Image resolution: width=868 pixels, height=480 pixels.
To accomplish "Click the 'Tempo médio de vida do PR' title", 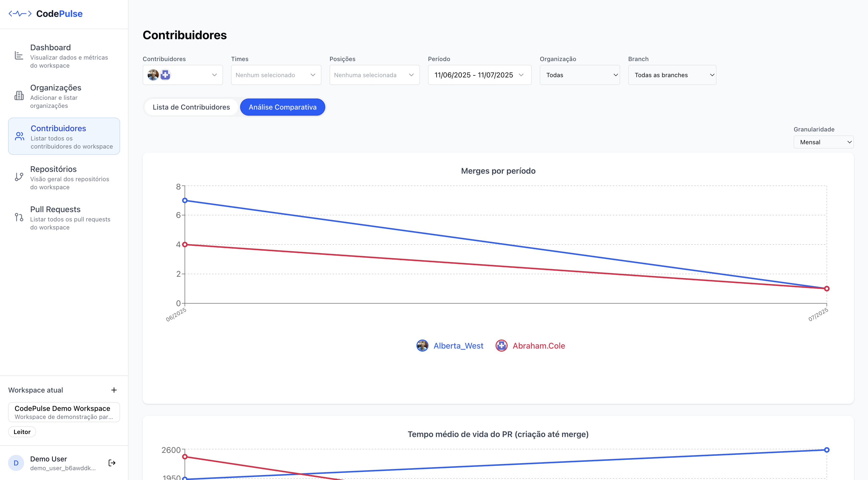I will click(498, 434).
